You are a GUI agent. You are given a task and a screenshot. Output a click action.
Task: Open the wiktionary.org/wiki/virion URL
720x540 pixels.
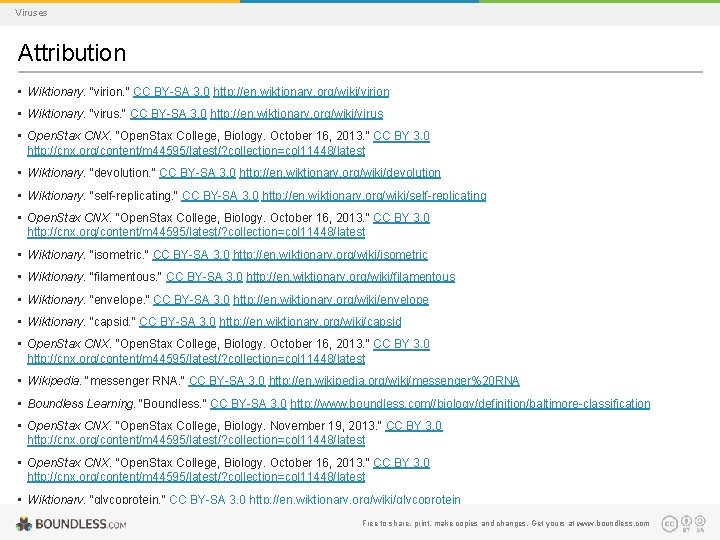point(301,92)
